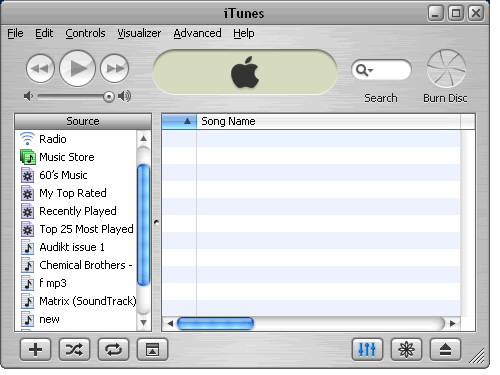The image size is (500, 375).
Task: Open the search magnifier dropdown
Action: 364,70
